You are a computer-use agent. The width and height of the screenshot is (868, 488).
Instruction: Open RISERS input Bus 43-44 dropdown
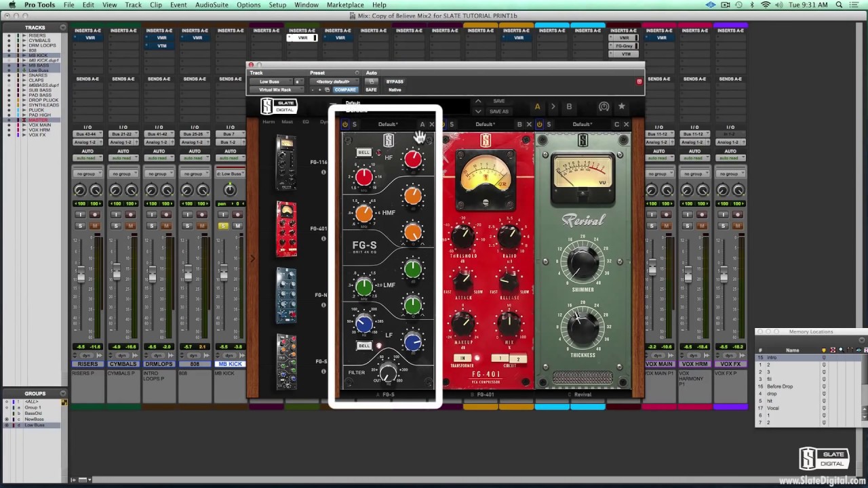click(x=87, y=134)
